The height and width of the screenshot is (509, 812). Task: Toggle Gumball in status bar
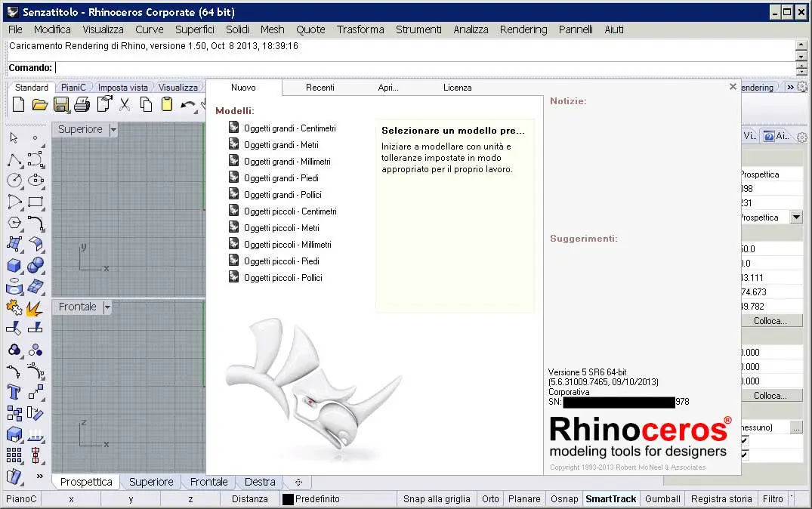click(662, 498)
